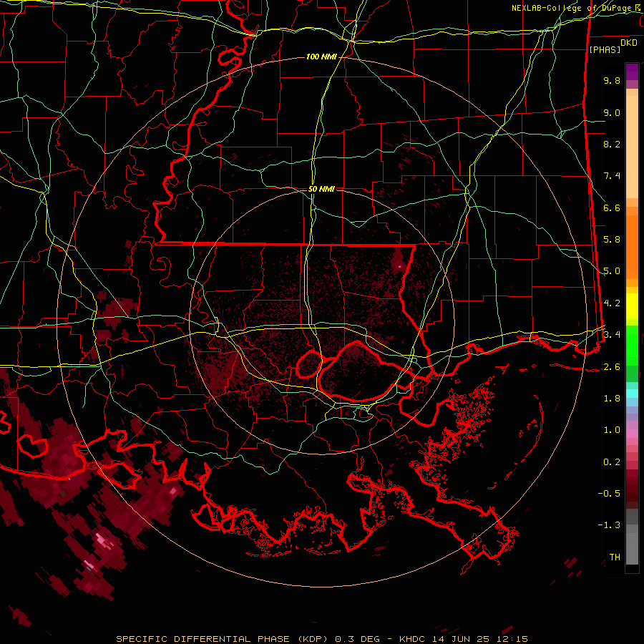
Task: Click the pale peach swatch near 8.2
Action: [x=632, y=147]
